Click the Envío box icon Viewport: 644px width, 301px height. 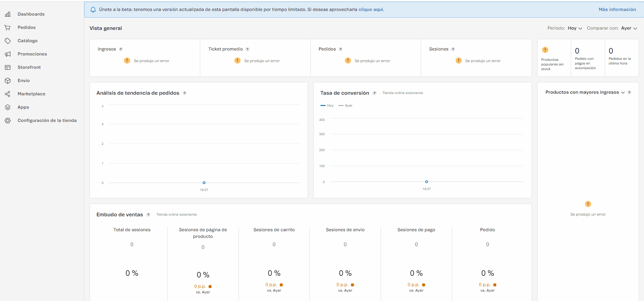pos(8,81)
